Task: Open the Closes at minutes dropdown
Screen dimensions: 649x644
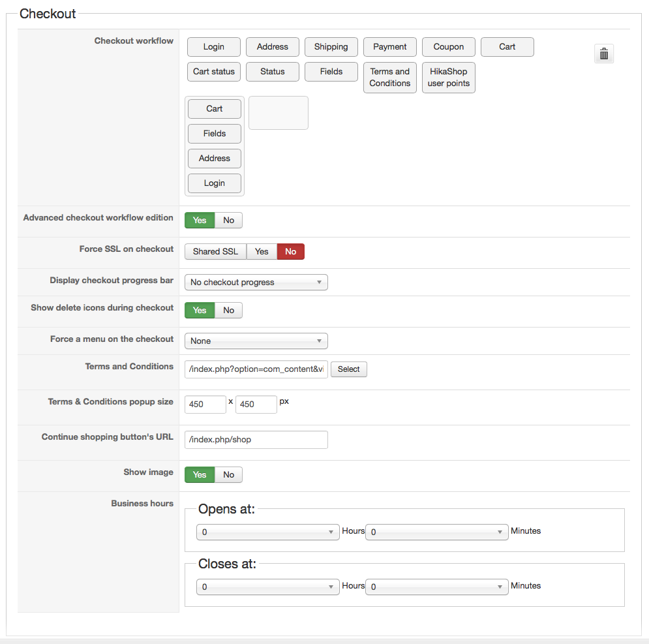Action: [x=437, y=587]
